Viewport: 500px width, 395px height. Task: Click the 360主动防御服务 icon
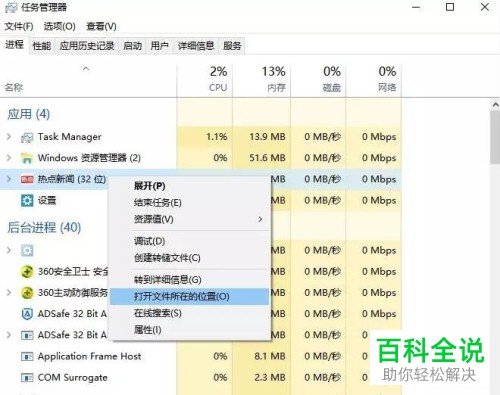(x=27, y=293)
